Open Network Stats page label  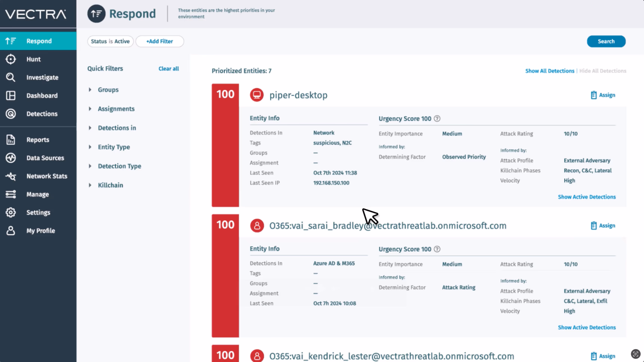[47, 176]
